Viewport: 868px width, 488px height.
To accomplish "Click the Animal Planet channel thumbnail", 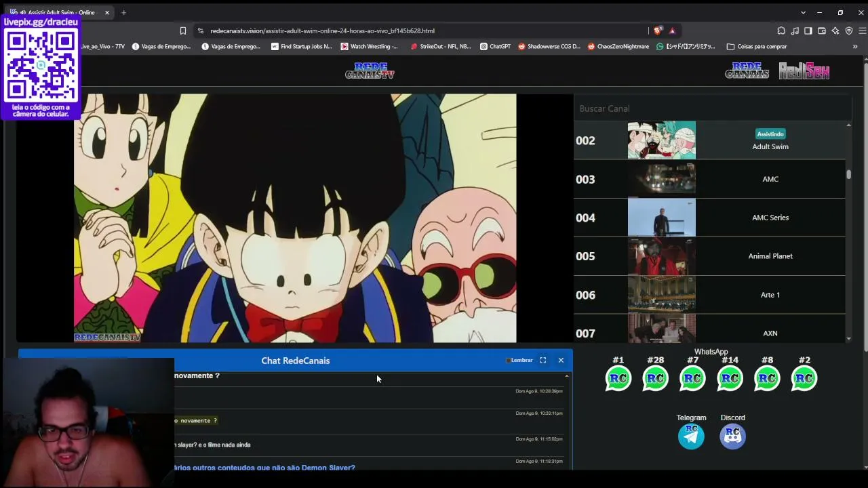I will tap(662, 256).
